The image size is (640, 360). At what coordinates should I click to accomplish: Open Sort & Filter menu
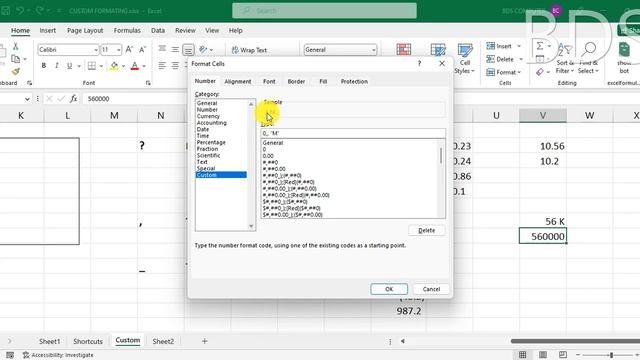(x=565, y=59)
